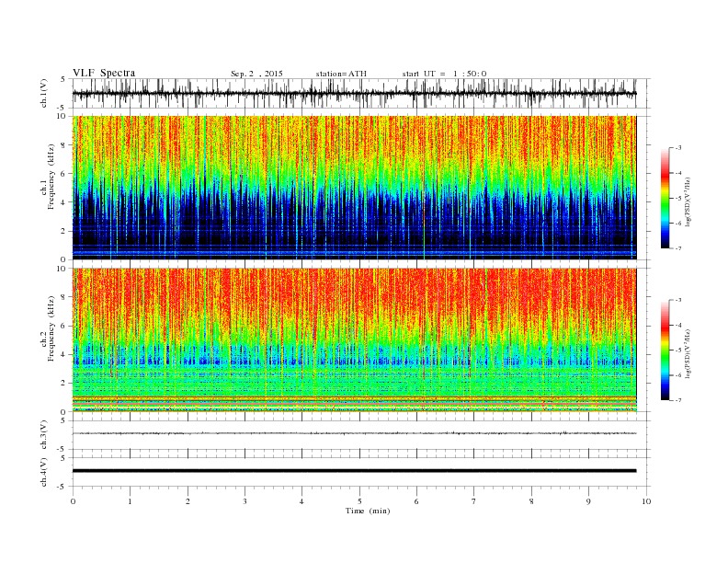Click the '-7' label on ch.2 colorbar
728x563 pixels.
click(678, 400)
